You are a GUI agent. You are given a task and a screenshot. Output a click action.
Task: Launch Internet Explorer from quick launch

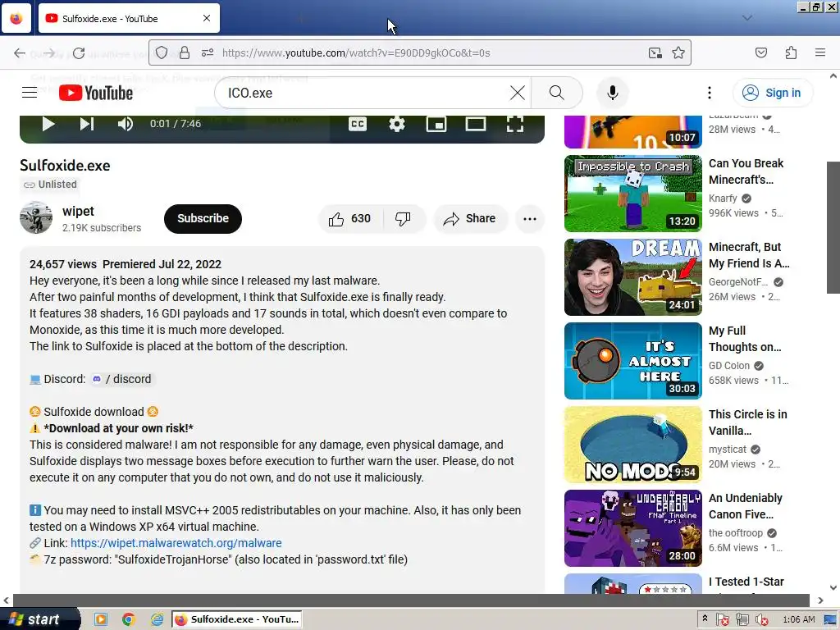pos(157,619)
